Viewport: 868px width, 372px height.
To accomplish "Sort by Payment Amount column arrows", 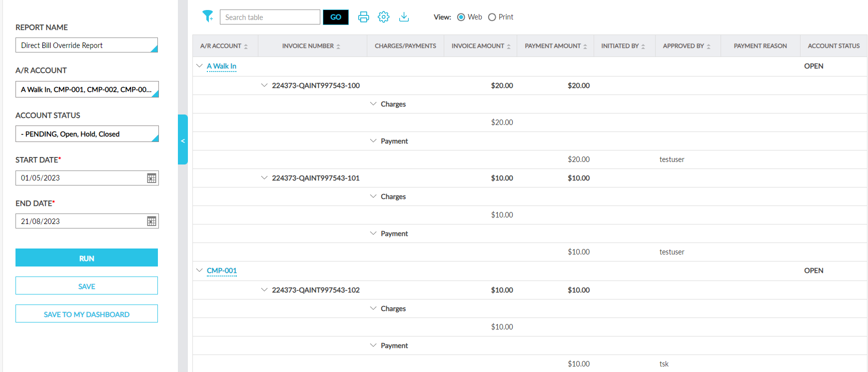I will (x=585, y=46).
